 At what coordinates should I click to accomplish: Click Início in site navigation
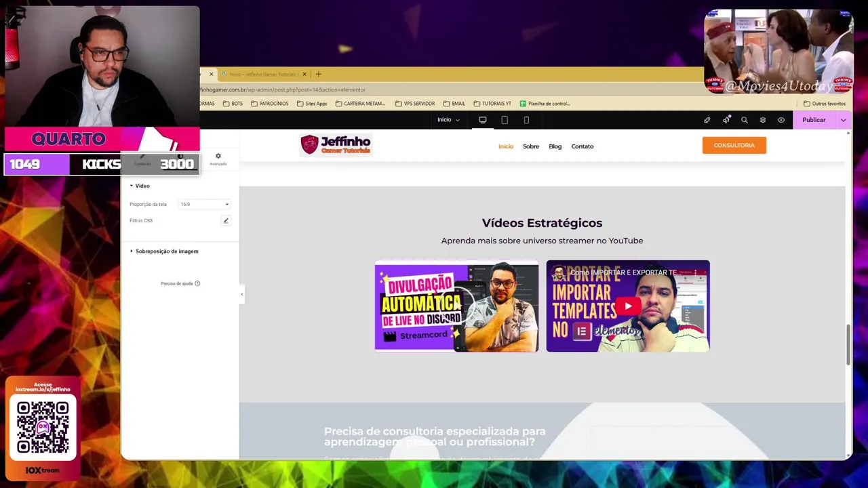506,146
